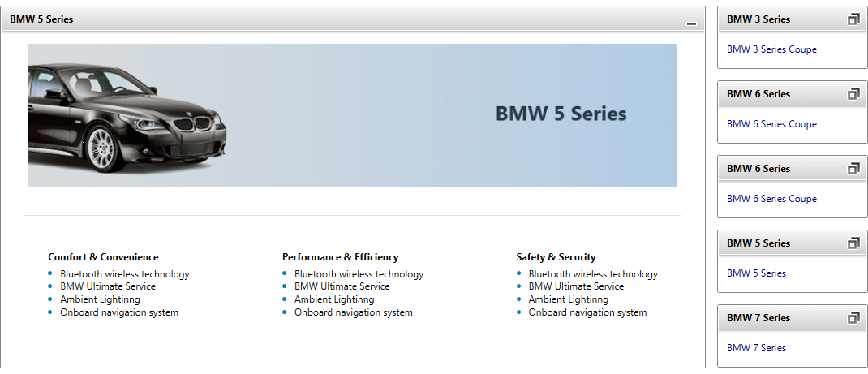Expand the small BMW 5 Series tile
Viewport: 868px width, 374px height.
pos(853,243)
